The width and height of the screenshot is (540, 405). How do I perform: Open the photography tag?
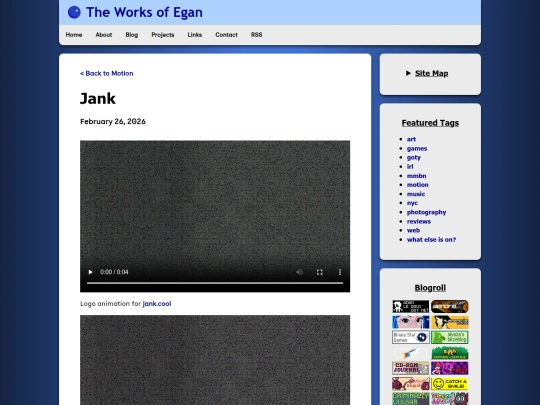pyautogui.click(x=426, y=212)
